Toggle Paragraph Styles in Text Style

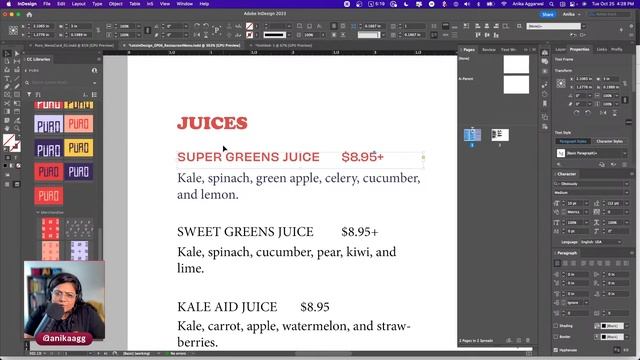573,141
